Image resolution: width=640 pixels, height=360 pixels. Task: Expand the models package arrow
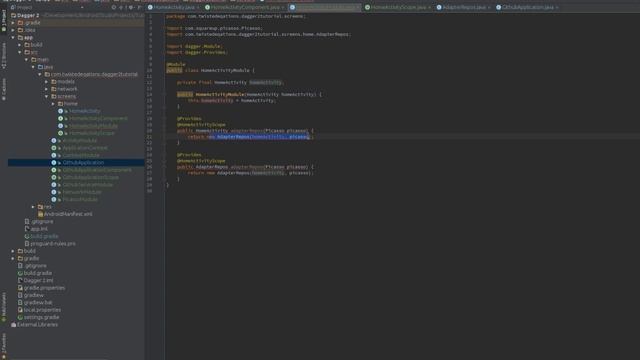tap(47, 82)
